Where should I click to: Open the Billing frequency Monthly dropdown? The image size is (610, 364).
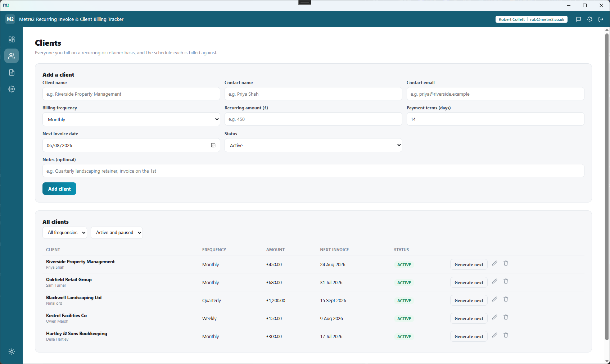coord(131,119)
